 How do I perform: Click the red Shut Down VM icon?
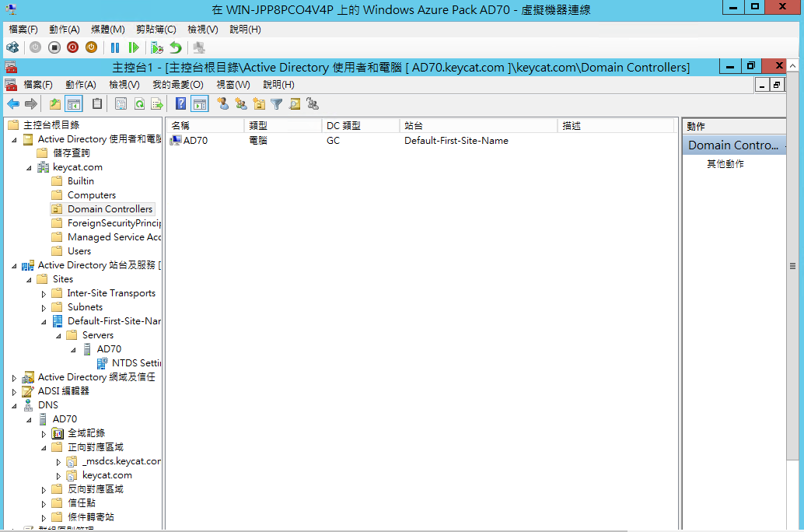coord(73,47)
